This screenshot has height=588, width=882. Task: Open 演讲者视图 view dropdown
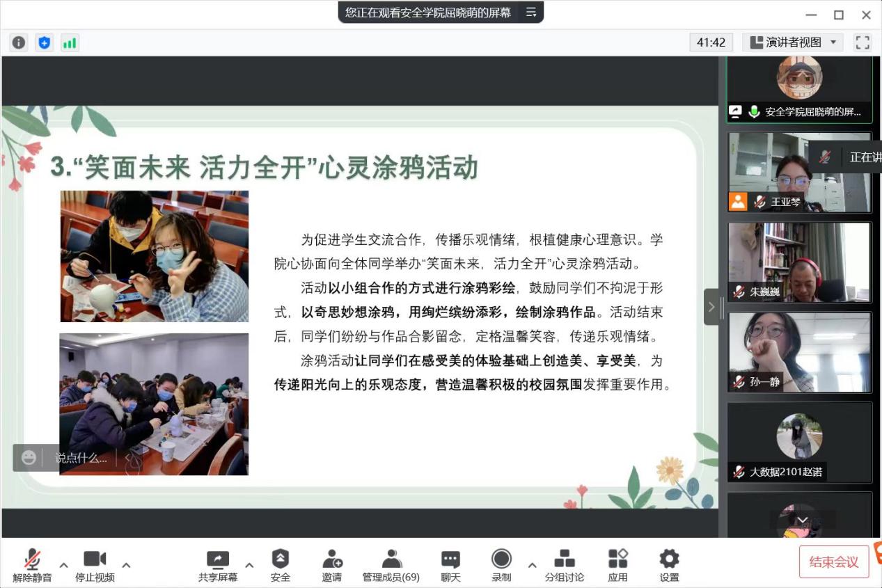click(x=793, y=42)
